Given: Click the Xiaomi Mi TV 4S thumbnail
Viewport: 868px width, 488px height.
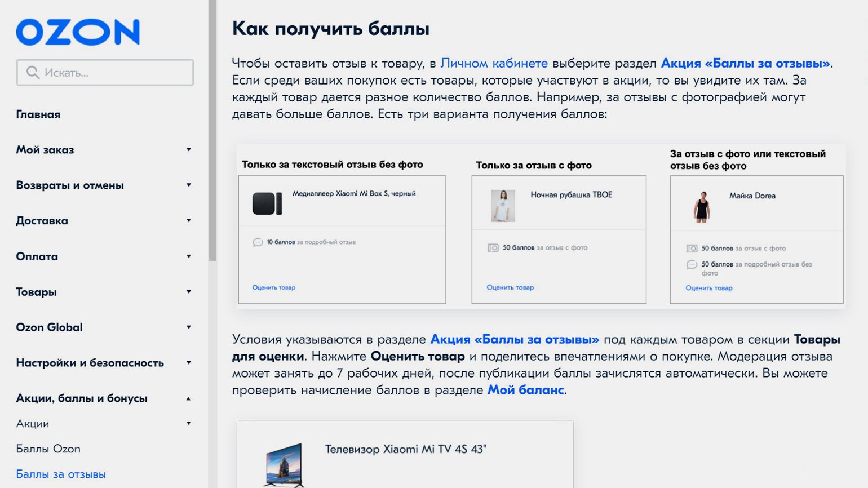Looking at the screenshot, I should pyautogui.click(x=285, y=465).
